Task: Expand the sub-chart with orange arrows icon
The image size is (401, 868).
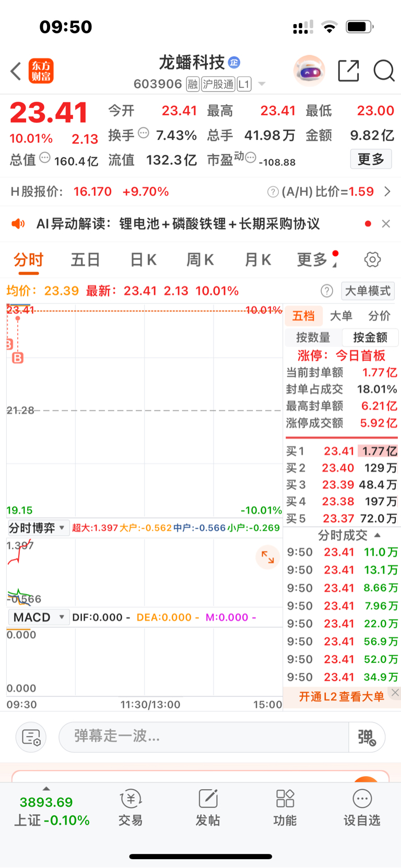Action: (268, 557)
